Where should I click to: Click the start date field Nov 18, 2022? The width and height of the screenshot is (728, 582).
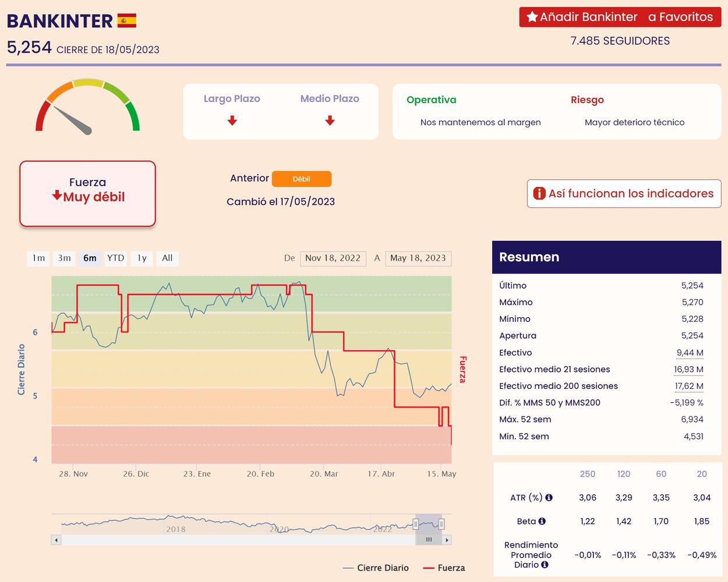333,258
